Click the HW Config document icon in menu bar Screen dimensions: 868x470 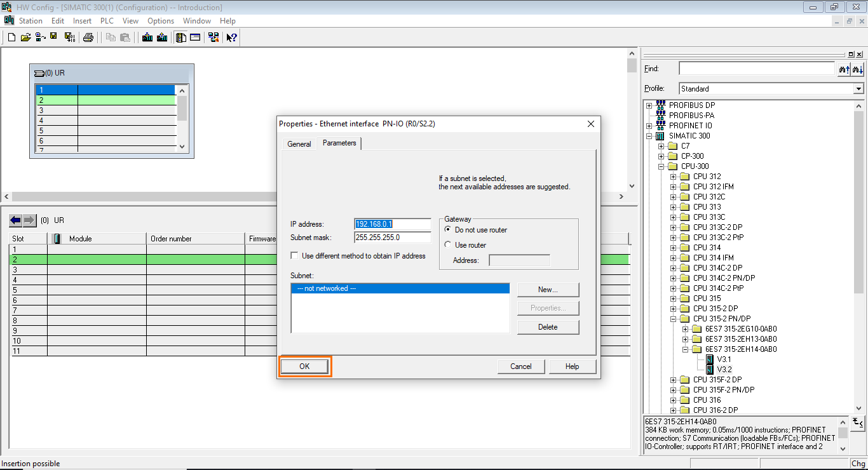click(9, 21)
